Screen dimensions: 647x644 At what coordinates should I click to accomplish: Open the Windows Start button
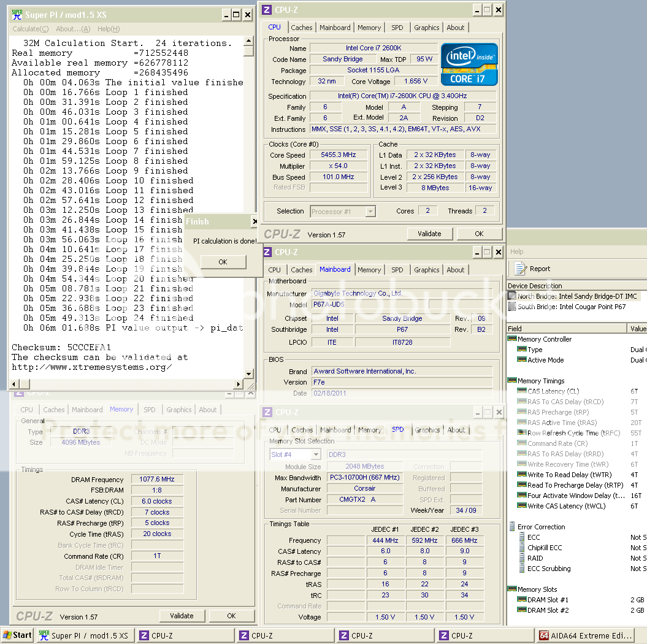[17, 635]
